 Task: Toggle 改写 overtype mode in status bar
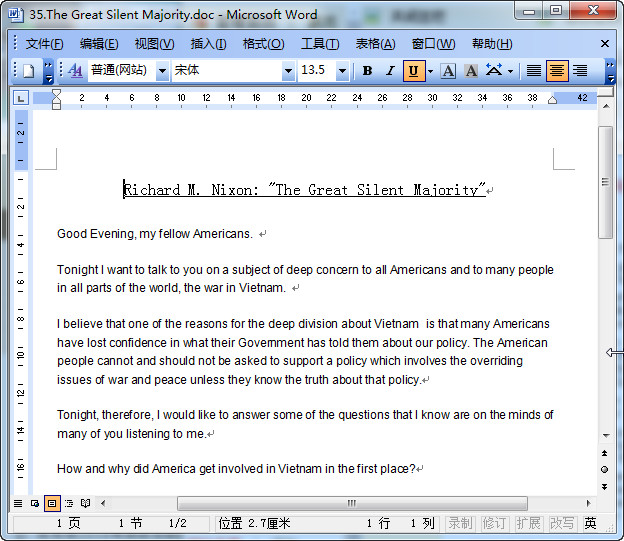pyautogui.click(x=562, y=523)
